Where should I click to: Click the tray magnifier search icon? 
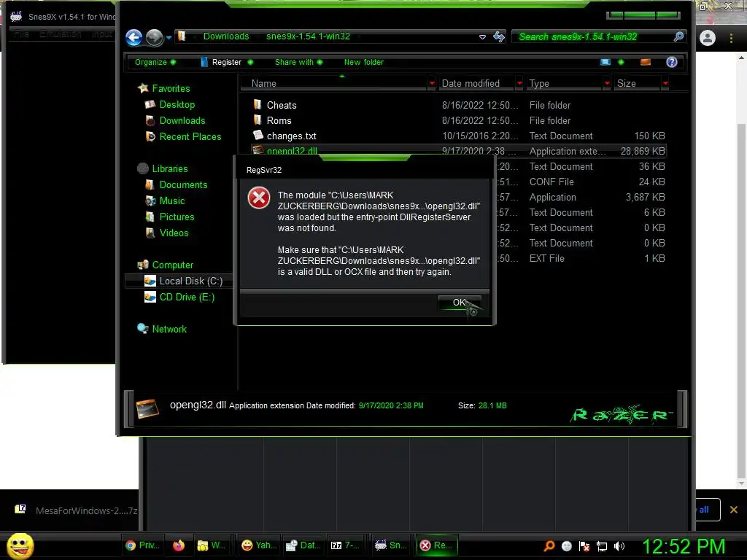click(549, 545)
